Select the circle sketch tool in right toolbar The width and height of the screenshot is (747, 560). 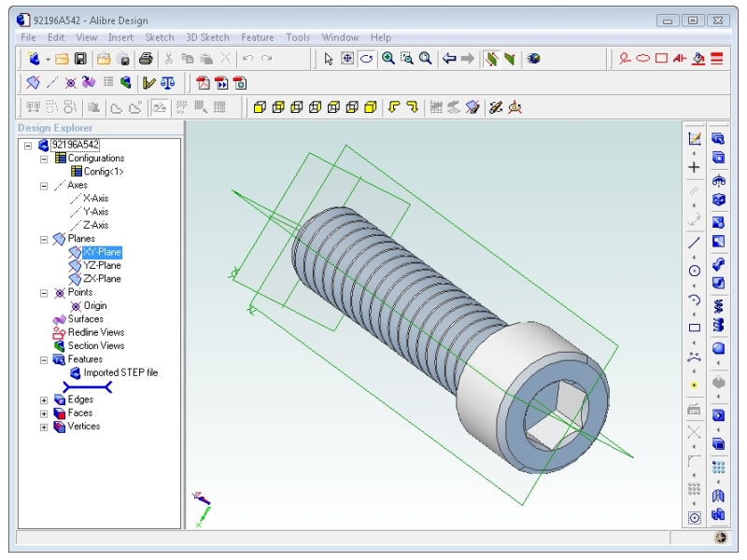coord(695,271)
